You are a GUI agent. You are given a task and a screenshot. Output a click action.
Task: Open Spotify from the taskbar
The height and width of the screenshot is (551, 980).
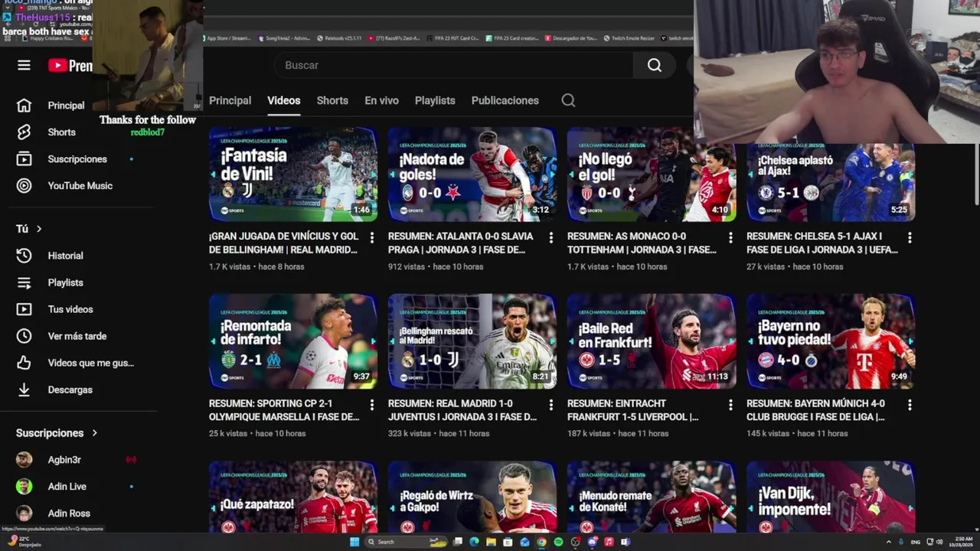coord(558,542)
